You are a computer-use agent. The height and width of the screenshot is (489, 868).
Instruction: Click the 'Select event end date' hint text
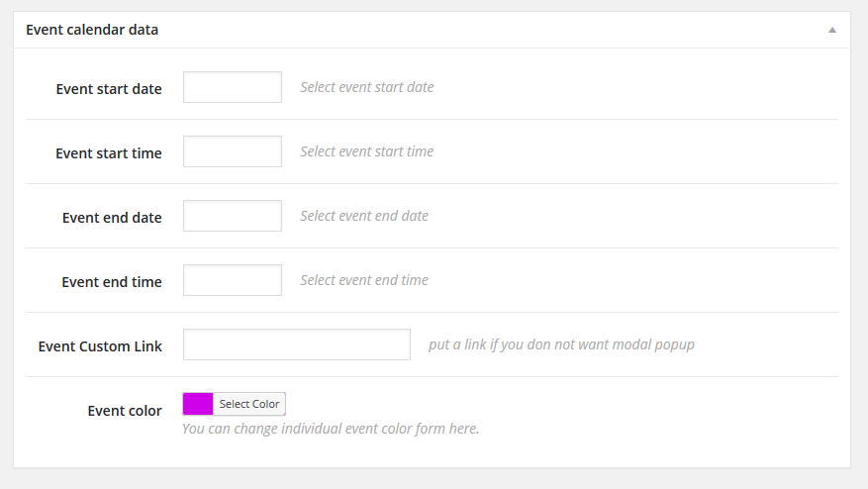coord(364,216)
